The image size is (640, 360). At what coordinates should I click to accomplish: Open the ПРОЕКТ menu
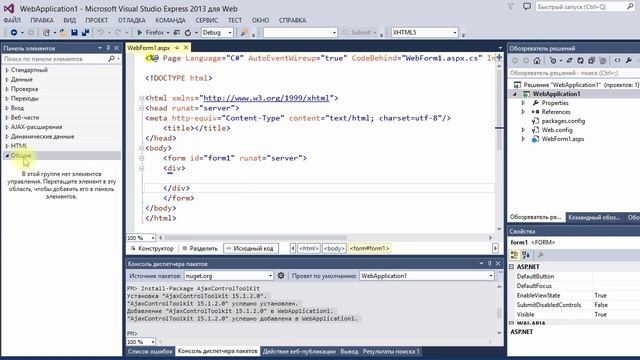pos(96,20)
